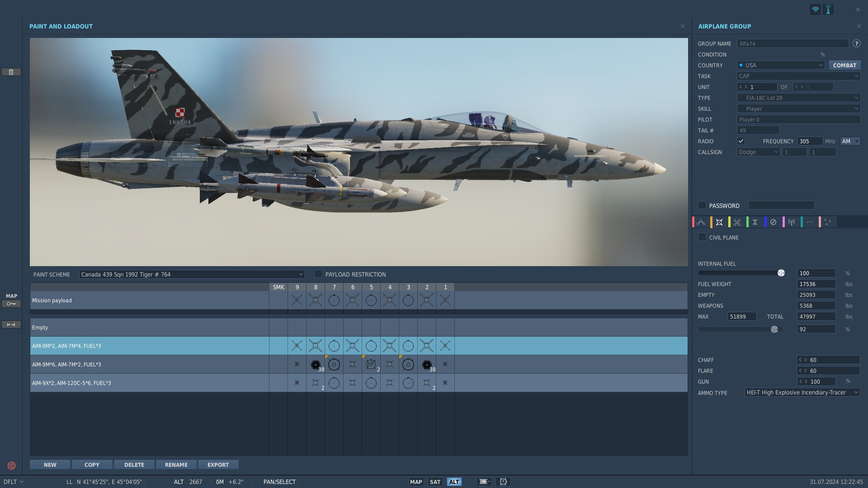Click the mission briefing clipboard icon in left sidebar
This screenshot has height=488, width=868.
pos(11,72)
